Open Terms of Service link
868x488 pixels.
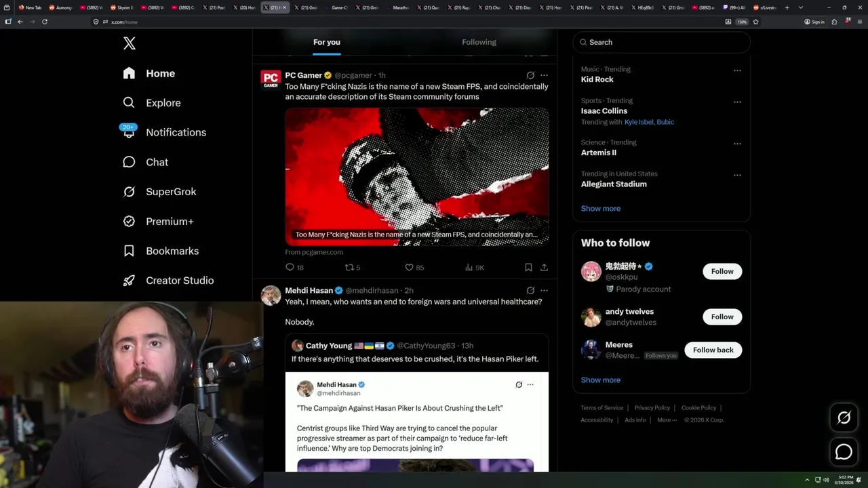click(601, 408)
